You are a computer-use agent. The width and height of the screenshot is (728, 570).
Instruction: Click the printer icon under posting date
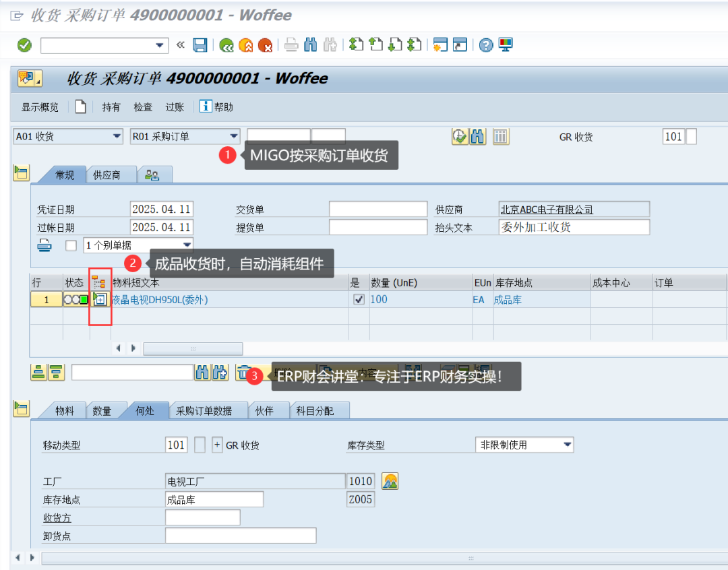click(x=44, y=245)
